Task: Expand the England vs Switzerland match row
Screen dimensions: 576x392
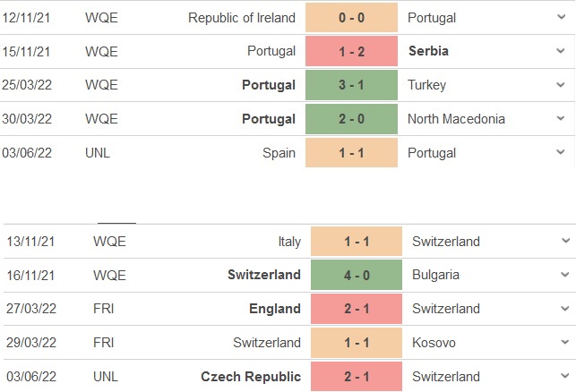Action: (564, 309)
